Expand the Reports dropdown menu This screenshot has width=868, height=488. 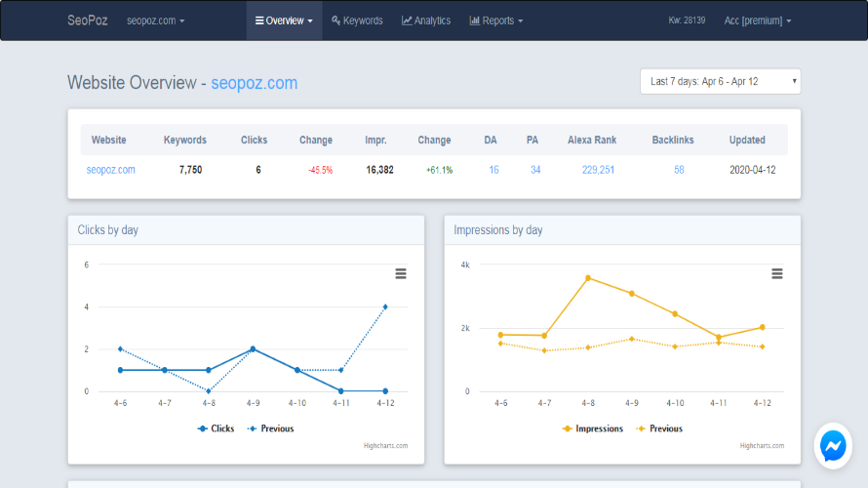click(496, 20)
